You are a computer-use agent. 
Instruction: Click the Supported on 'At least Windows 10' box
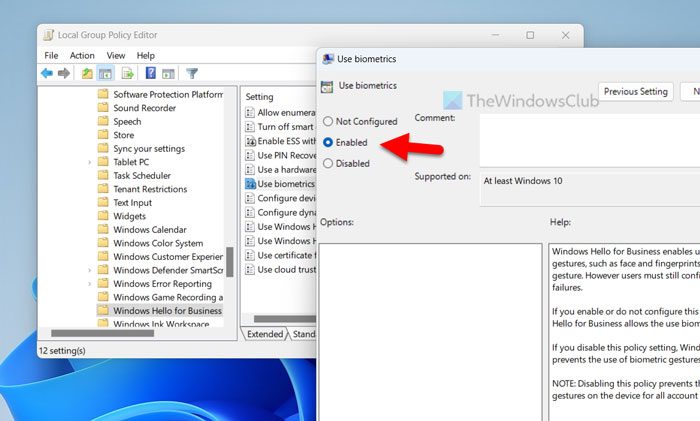[x=589, y=189]
